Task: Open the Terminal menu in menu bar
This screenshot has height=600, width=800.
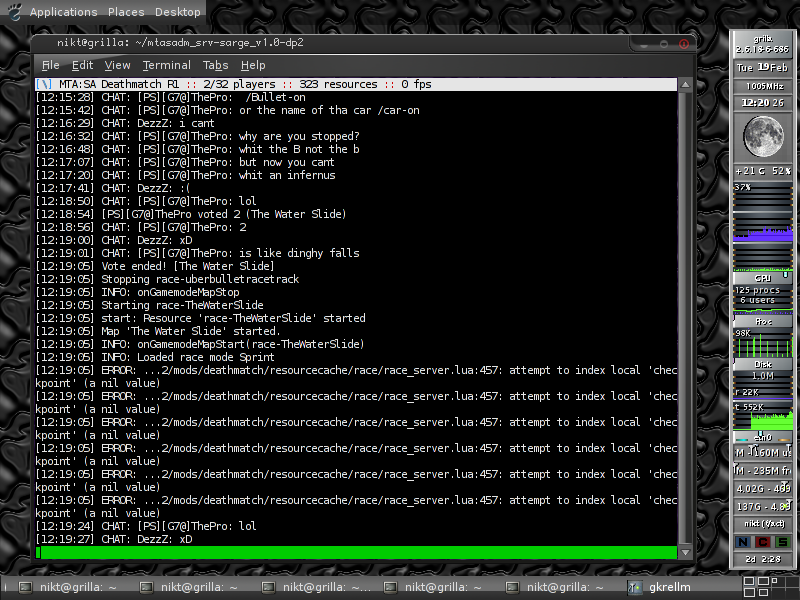Action: pos(166,65)
